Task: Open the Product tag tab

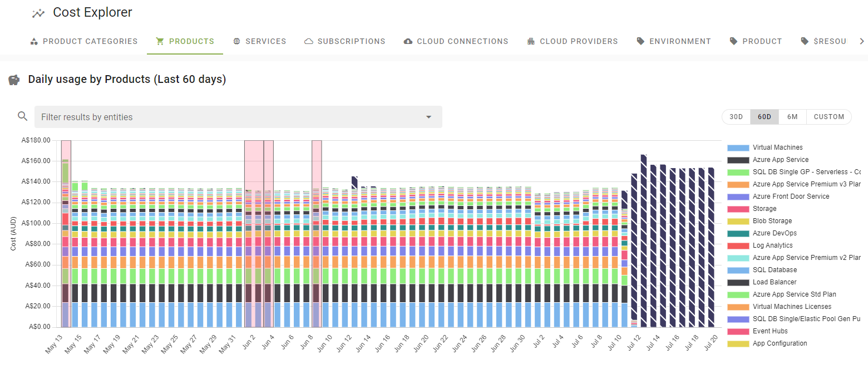Action: pyautogui.click(x=756, y=41)
